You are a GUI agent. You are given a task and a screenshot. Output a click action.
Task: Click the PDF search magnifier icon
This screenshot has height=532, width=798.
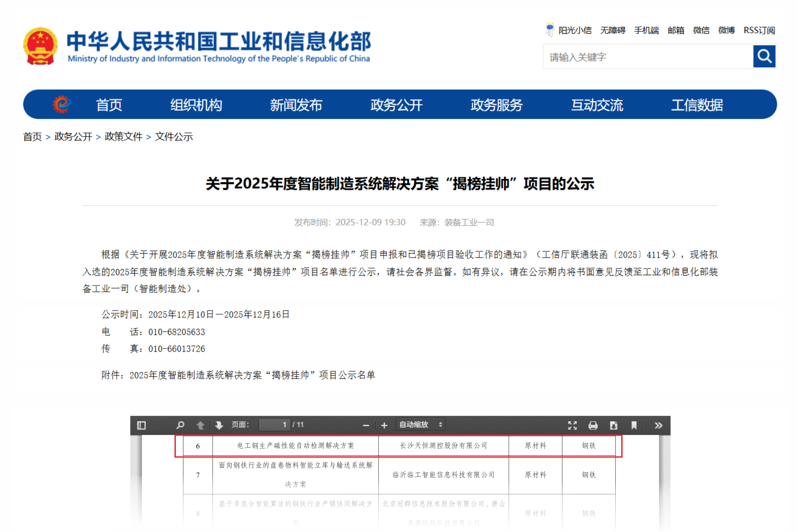click(x=180, y=425)
